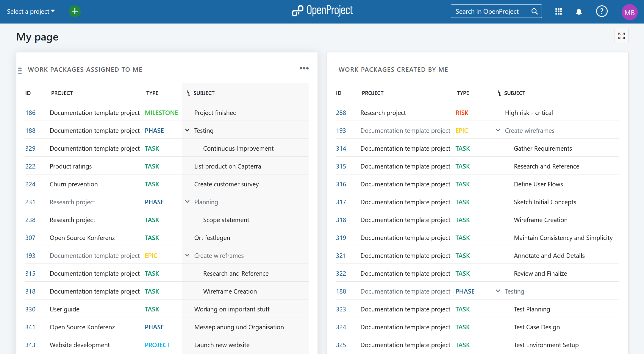Open the modules grid menu icon
The height and width of the screenshot is (354, 644).
[x=559, y=12]
